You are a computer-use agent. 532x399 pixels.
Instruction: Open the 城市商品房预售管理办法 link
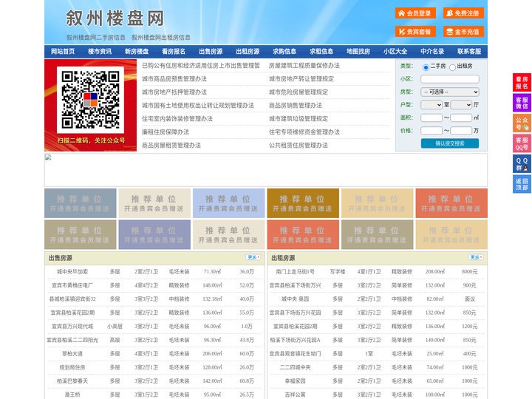click(174, 79)
